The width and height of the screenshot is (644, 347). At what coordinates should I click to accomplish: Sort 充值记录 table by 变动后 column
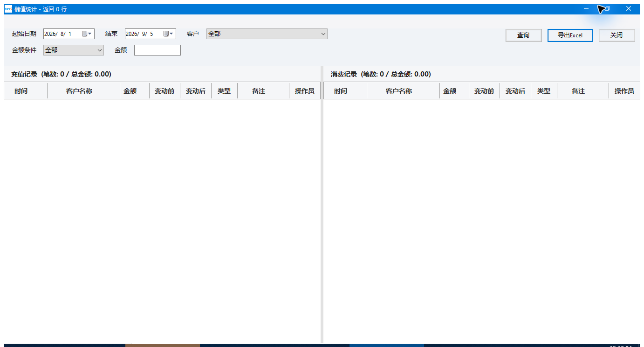(196, 91)
